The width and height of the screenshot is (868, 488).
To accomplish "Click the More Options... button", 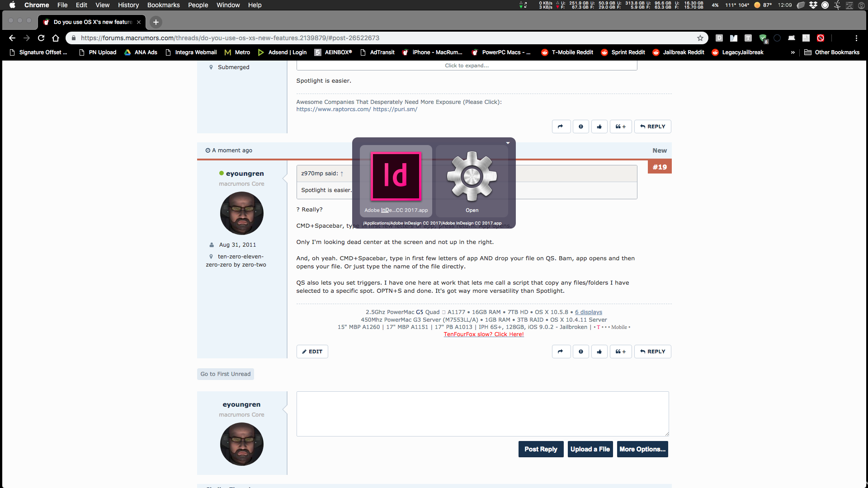I will click(642, 449).
